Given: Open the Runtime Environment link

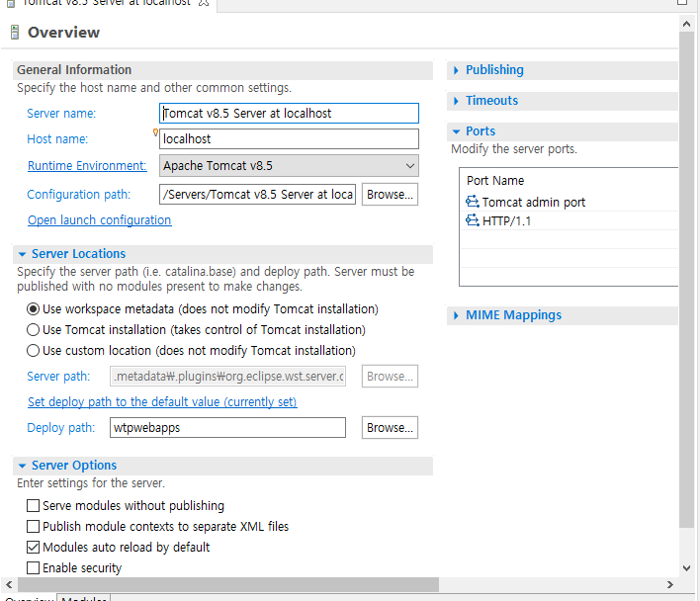Looking at the screenshot, I should click(87, 165).
